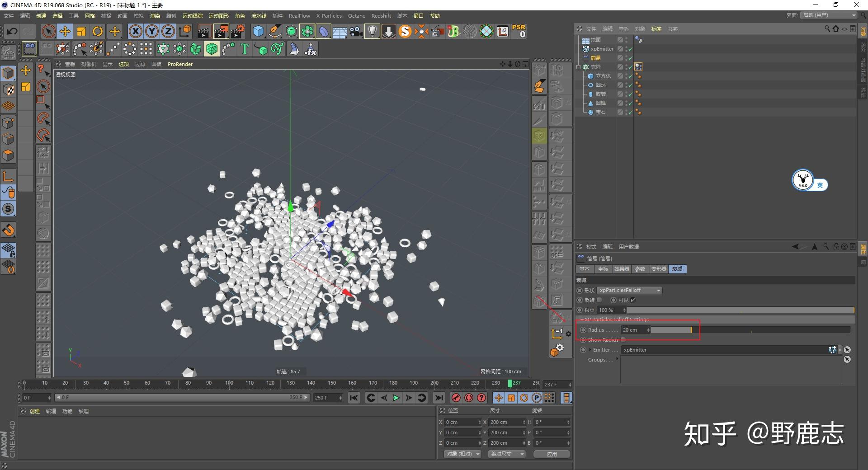Screen dimensions: 868x470
Task: Toggle the X axis lock icon
Action: pyautogui.click(x=135, y=31)
